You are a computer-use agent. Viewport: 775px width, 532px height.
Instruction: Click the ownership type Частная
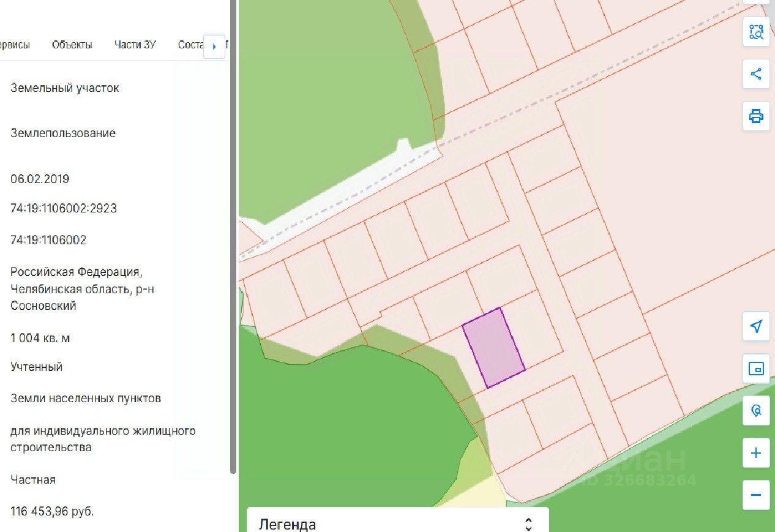(x=33, y=479)
